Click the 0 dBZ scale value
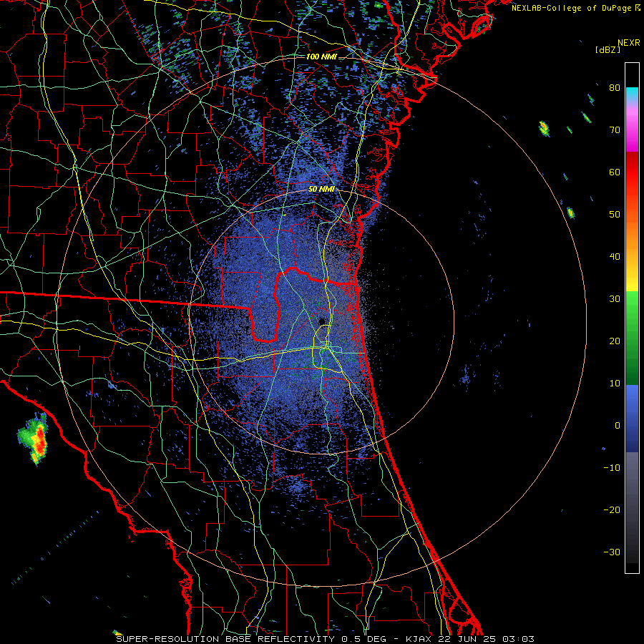The width and height of the screenshot is (644, 644). [618, 426]
